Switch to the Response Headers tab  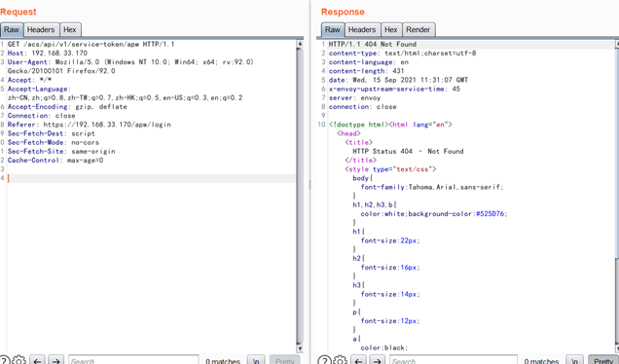(362, 29)
